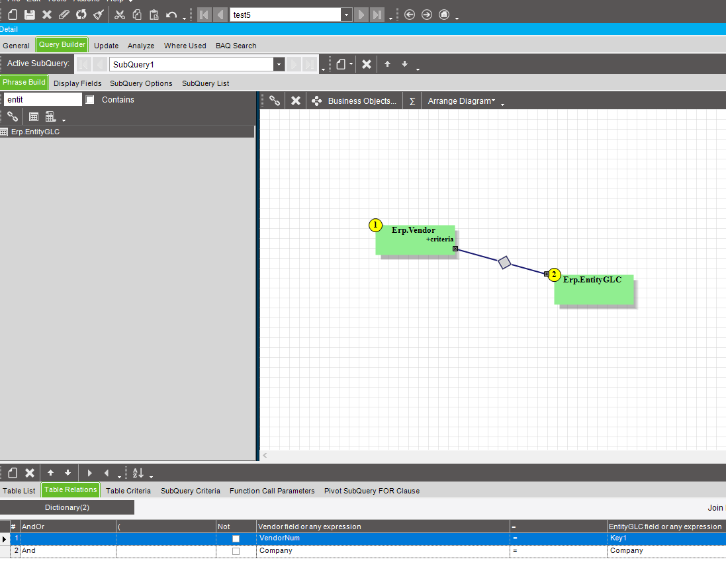726x588 pixels.
Task: Open Function Call Parameters tab
Action: coord(272,491)
